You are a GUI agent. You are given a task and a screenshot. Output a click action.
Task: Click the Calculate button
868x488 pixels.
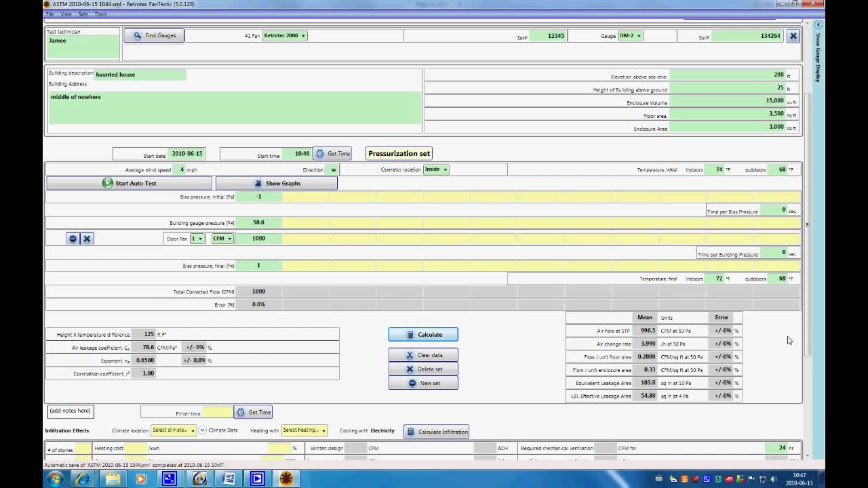[423, 335]
